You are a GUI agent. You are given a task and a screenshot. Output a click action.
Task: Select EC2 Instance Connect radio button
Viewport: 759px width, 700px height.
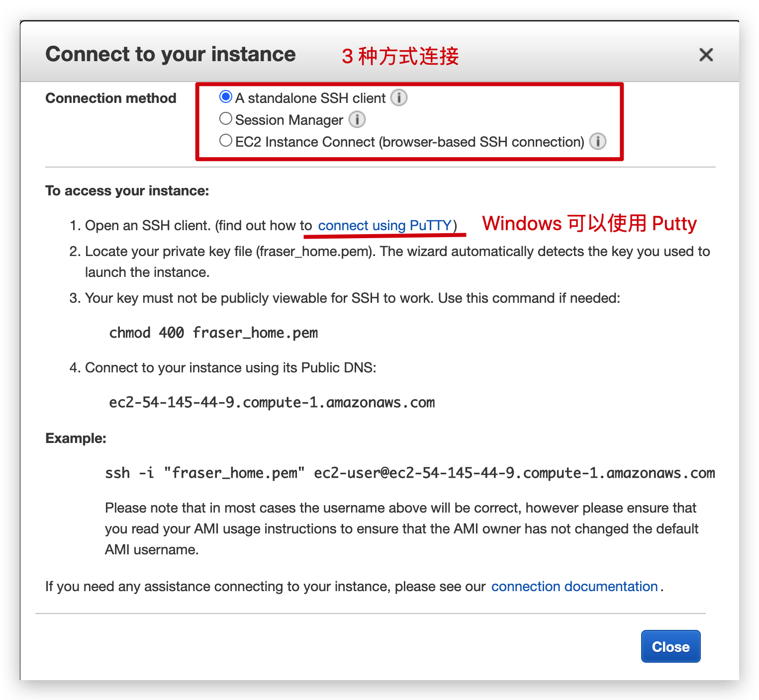[226, 141]
